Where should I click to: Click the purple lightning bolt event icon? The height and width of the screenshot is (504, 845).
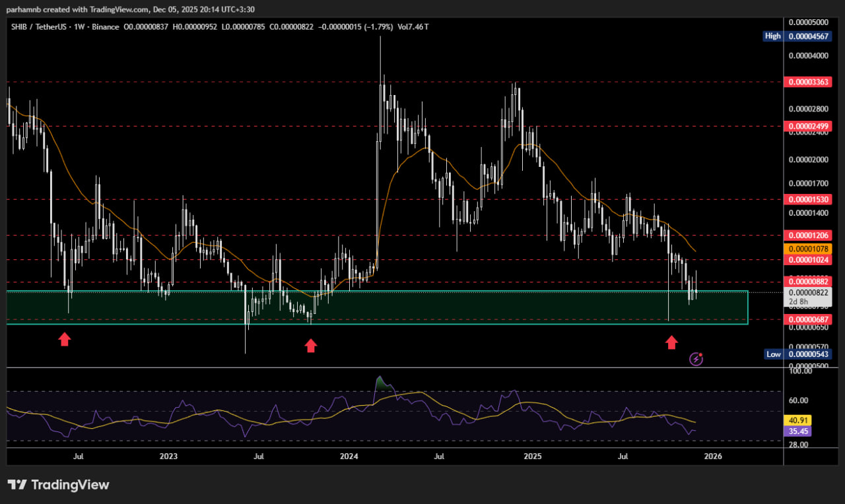click(696, 359)
